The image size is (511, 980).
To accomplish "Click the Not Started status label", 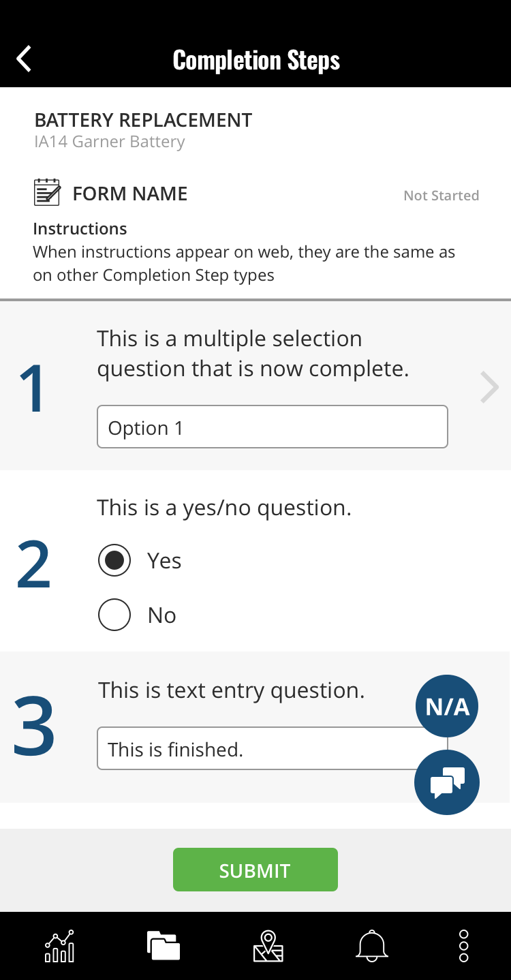I will click(x=441, y=196).
